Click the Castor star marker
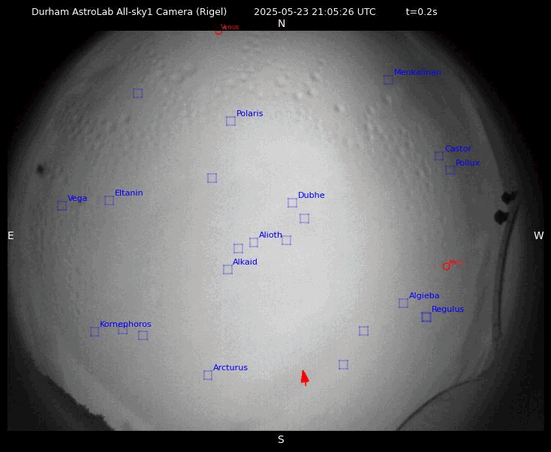Screen dimensions: 551x452 coord(439,156)
